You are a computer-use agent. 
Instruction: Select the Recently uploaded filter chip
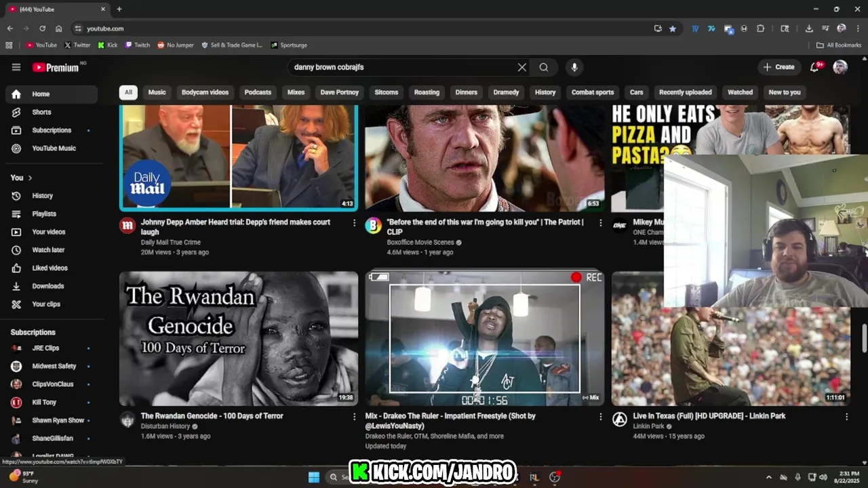point(686,92)
